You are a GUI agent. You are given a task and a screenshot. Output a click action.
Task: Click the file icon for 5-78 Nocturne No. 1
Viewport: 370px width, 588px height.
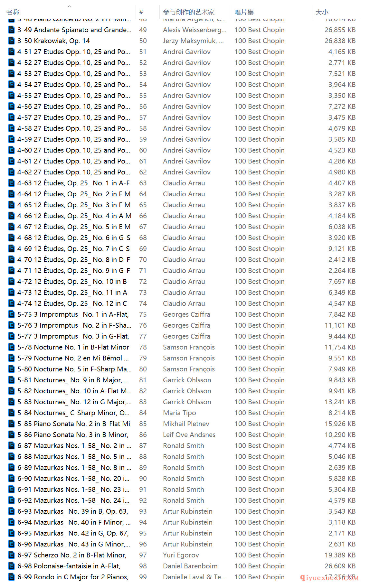[12, 347]
